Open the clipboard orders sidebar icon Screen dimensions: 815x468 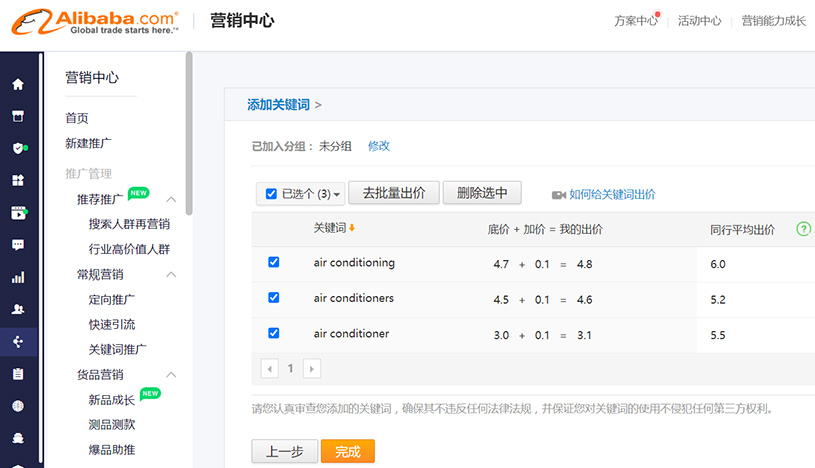18,374
